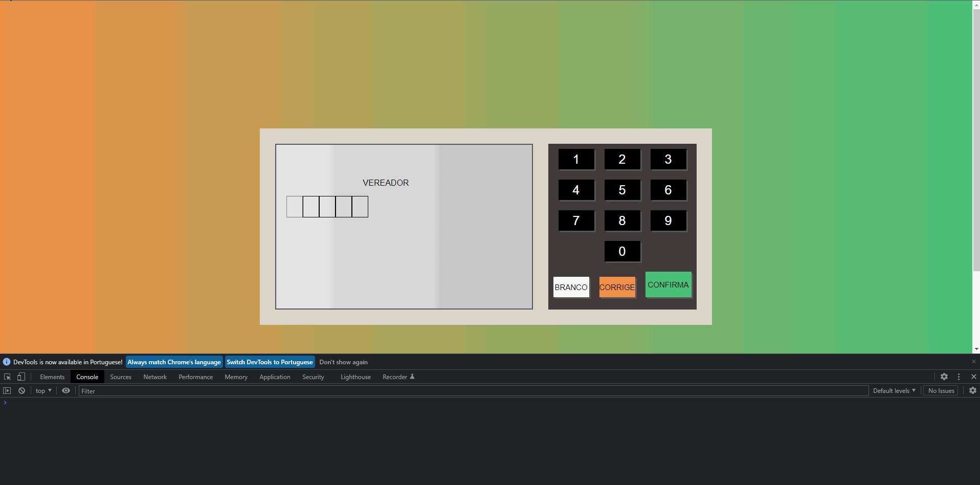Clear the console output
The width and height of the screenshot is (980, 485).
click(x=21, y=390)
